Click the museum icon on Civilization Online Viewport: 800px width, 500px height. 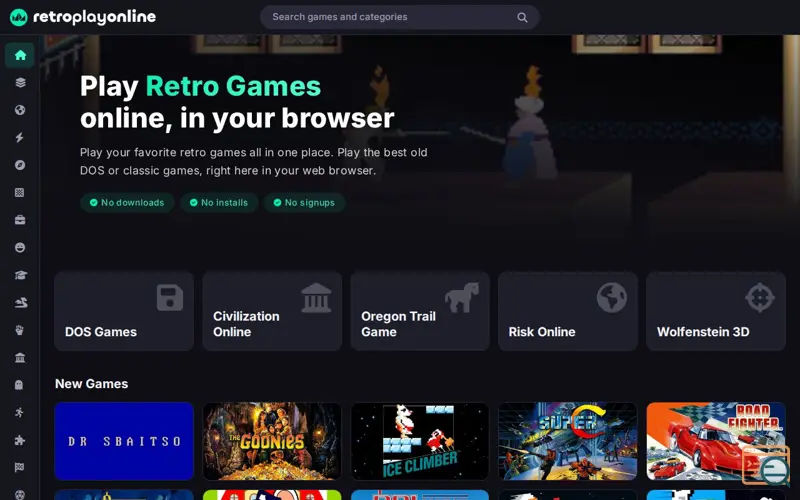pos(316,297)
